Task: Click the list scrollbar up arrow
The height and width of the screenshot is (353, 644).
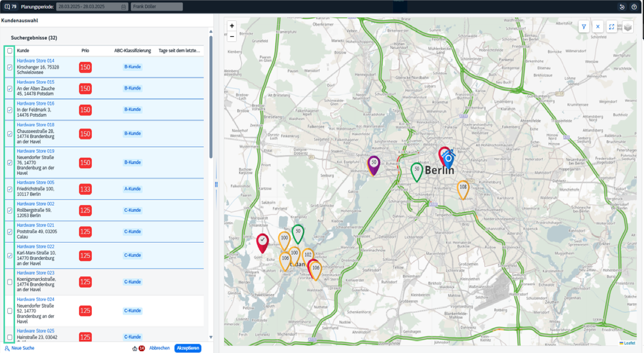Action: click(211, 31)
